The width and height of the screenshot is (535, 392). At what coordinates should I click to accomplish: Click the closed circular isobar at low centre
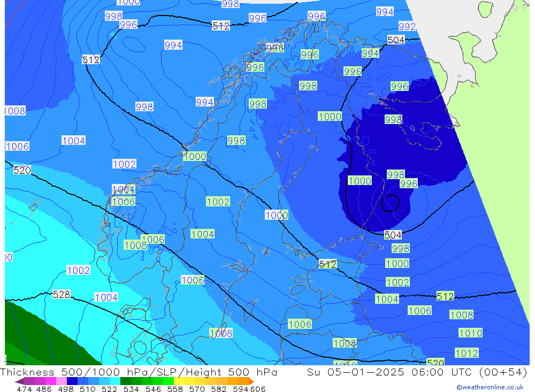[x=391, y=203]
